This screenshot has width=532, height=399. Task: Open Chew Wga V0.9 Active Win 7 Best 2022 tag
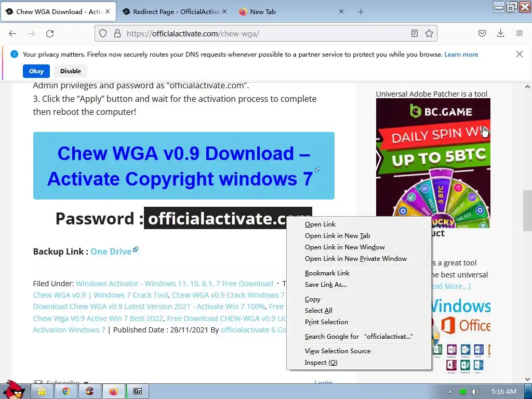tap(98, 318)
